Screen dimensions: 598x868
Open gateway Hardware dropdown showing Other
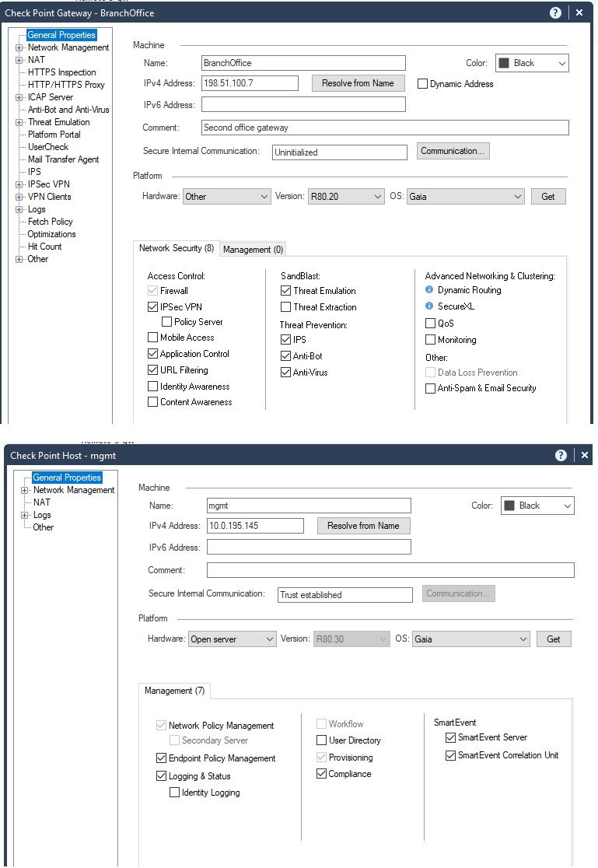point(226,197)
